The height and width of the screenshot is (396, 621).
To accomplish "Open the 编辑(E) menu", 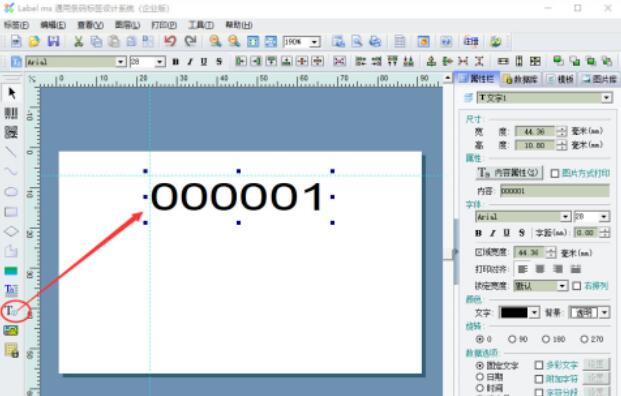I will [x=53, y=25].
